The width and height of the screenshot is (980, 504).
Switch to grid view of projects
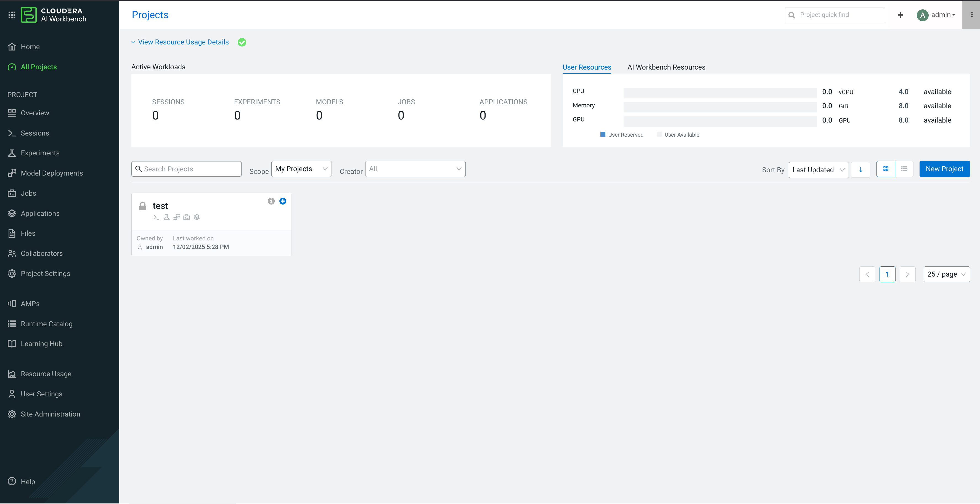pyautogui.click(x=886, y=169)
